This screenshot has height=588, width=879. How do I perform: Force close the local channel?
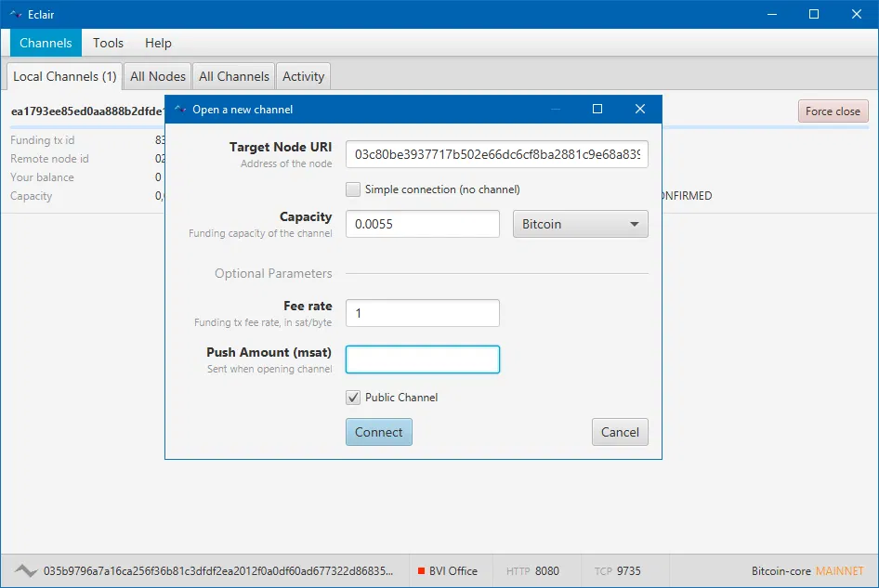833,111
